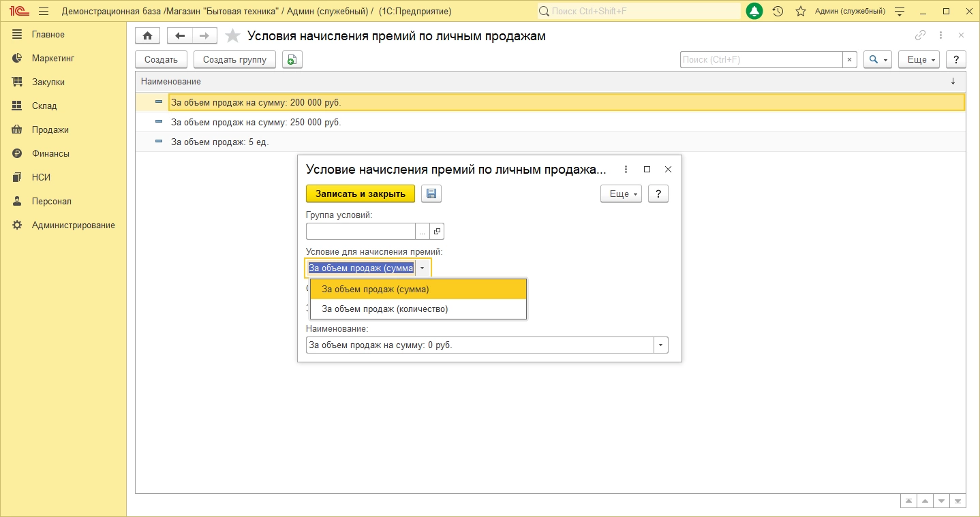Screen dimensions: 980x517
Task: Open the Финансы section
Action: point(50,154)
